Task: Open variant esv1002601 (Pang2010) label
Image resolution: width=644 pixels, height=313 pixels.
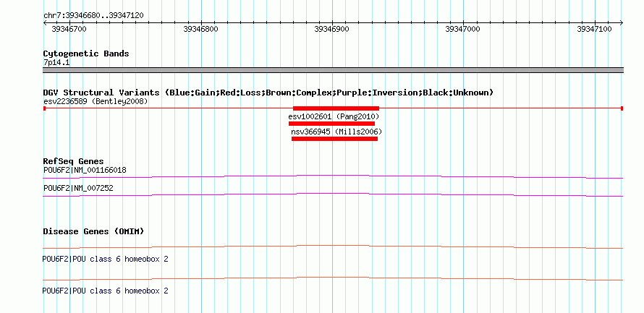Action: click(334, 117)
